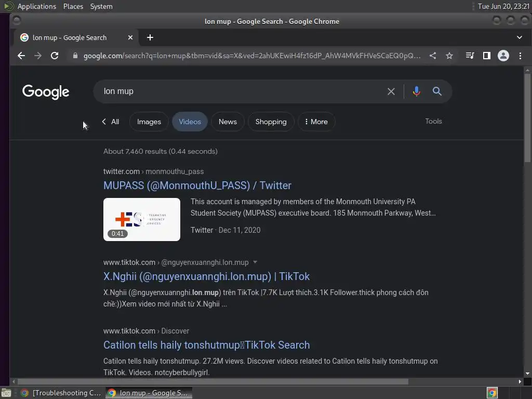The image size is (532, 399).
Task: Click the MUPASS result description snippet
Action: click(x=313, y=207)
